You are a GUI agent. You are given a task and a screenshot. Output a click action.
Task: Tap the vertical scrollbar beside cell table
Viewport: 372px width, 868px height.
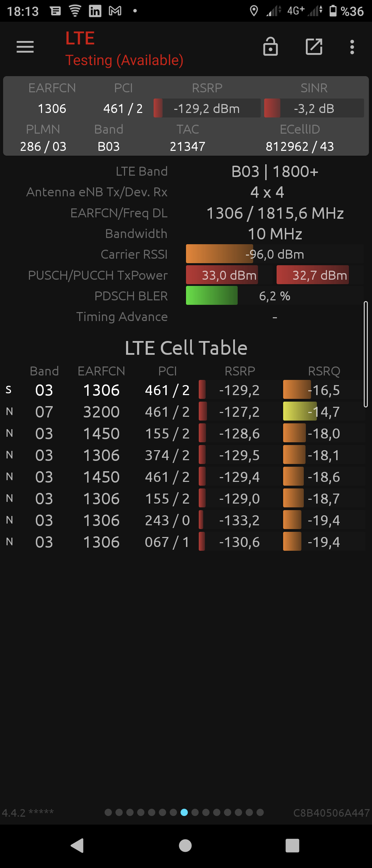point(366,354)
